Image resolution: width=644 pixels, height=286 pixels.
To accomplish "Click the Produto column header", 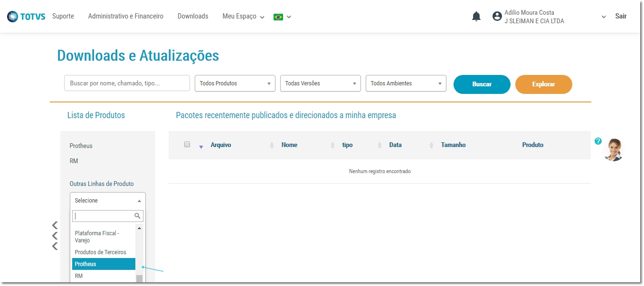I will pyautogui.click(x=533, y=145).
